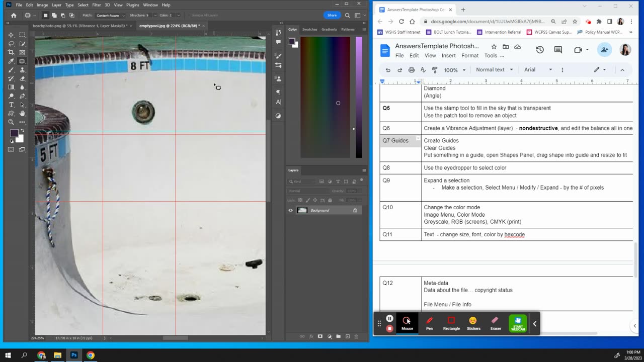The image size is (644, 362).
Task: Open Photoshop search magnifier icon
Action: point(347,16)
